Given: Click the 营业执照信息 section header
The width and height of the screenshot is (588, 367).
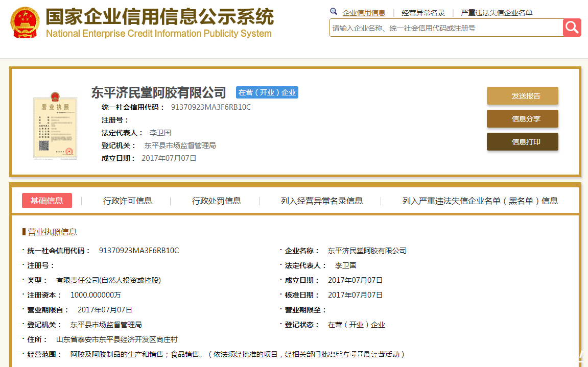Looking at the screenshot, I should coord(51,231).
